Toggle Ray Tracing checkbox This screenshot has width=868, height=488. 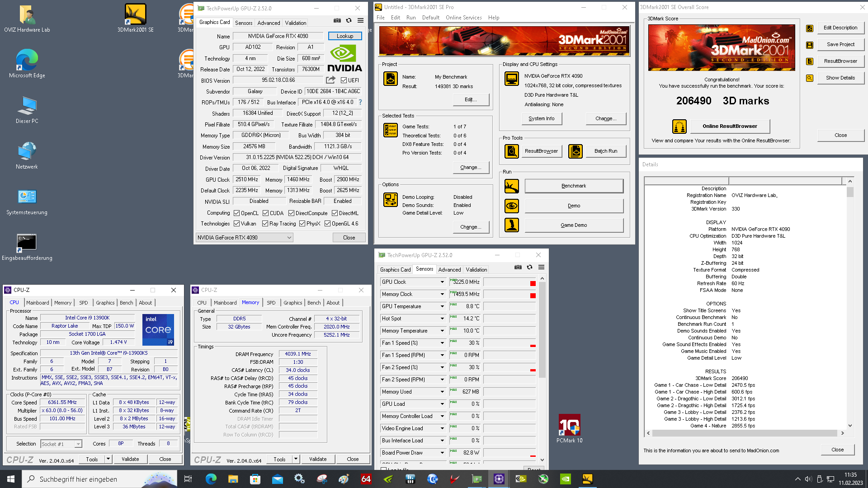[x=265, y=224]
